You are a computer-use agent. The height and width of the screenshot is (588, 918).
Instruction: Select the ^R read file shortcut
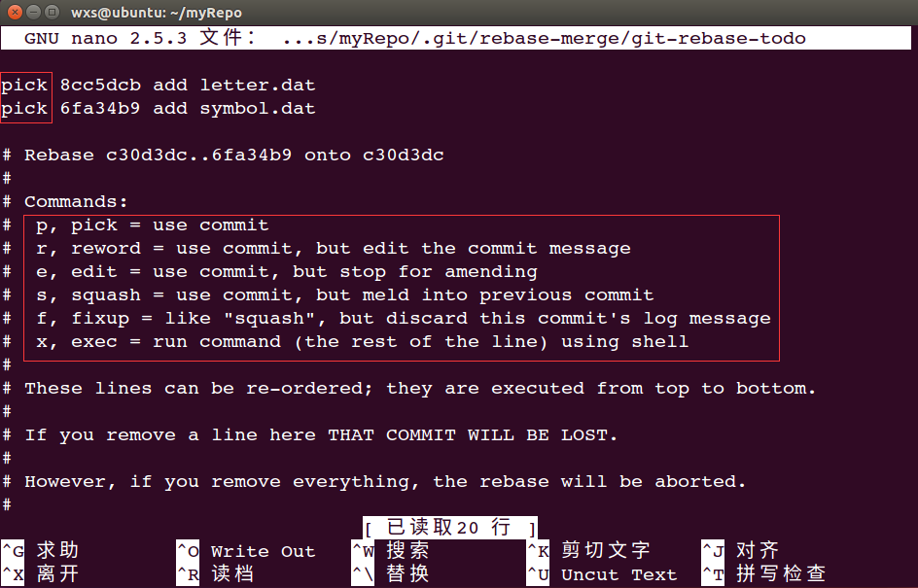pyautogui.click(x=216, y=574)
